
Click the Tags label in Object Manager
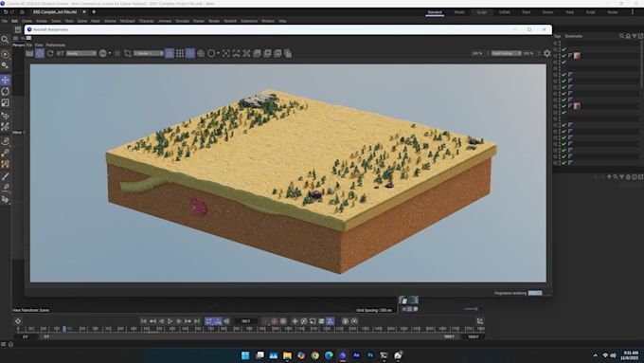pos(557,36)
